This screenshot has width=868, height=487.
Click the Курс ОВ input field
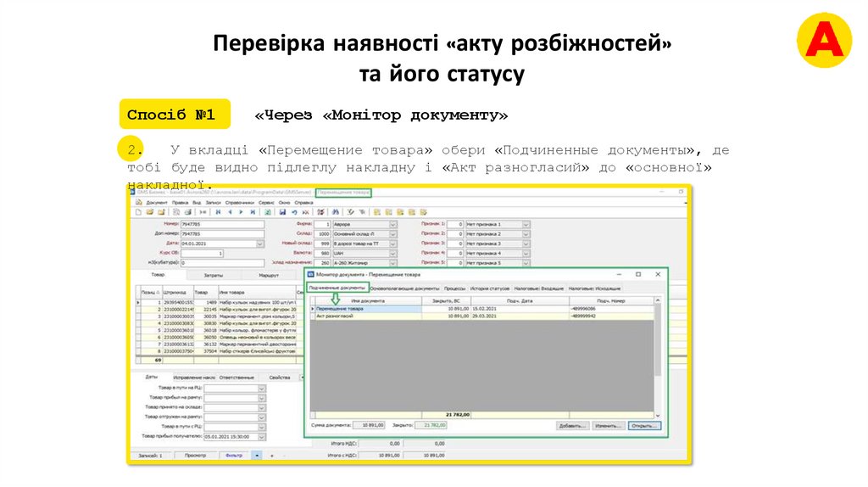pyautogui.click(x=202, y=253)
